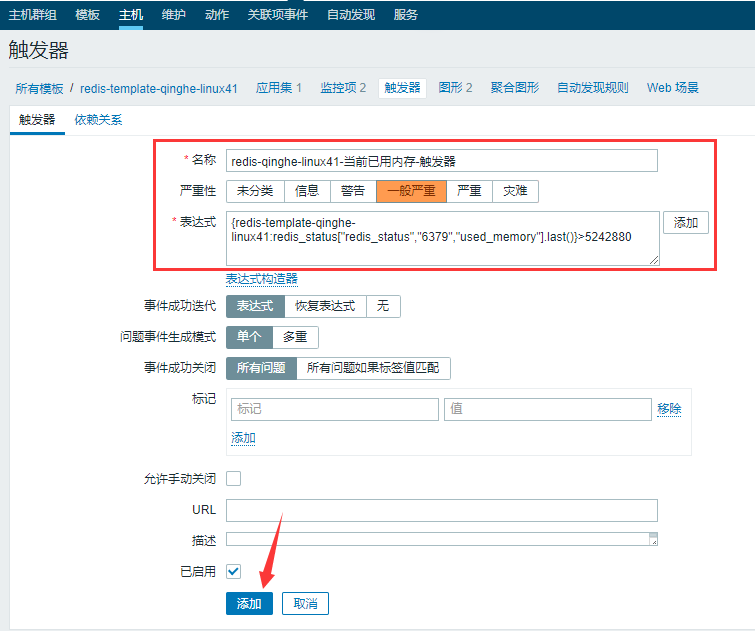Choose 表达式 for 事件成功迭代
This screenshot has width=755, height=631.
[x=255, y=306]
